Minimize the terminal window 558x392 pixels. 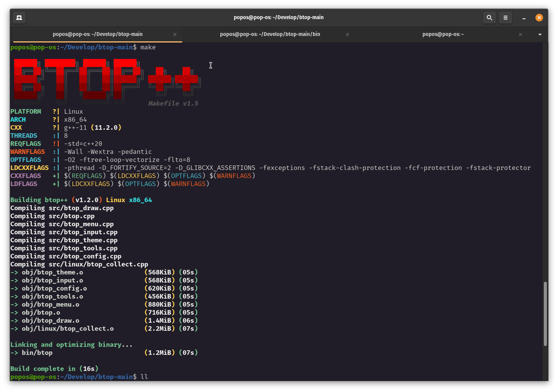524,18
